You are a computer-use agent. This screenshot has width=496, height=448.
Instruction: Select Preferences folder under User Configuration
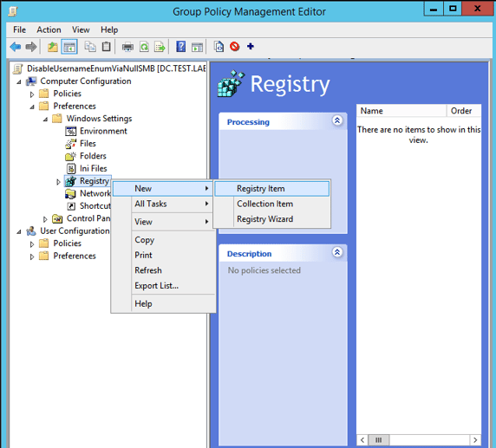(68, 256)
